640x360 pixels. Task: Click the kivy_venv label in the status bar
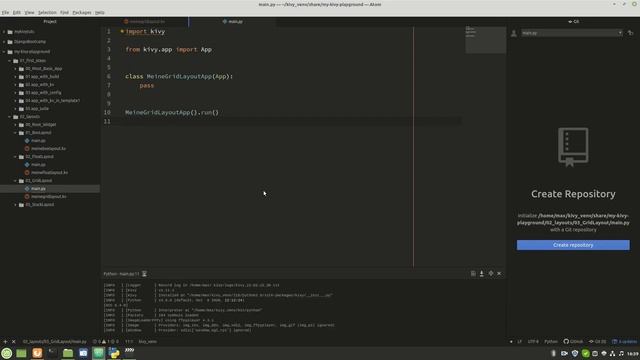(x=148, y=342)
